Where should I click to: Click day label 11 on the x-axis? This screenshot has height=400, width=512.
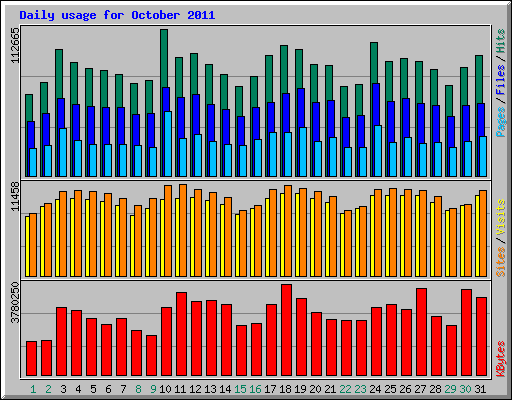coord(180,389)
